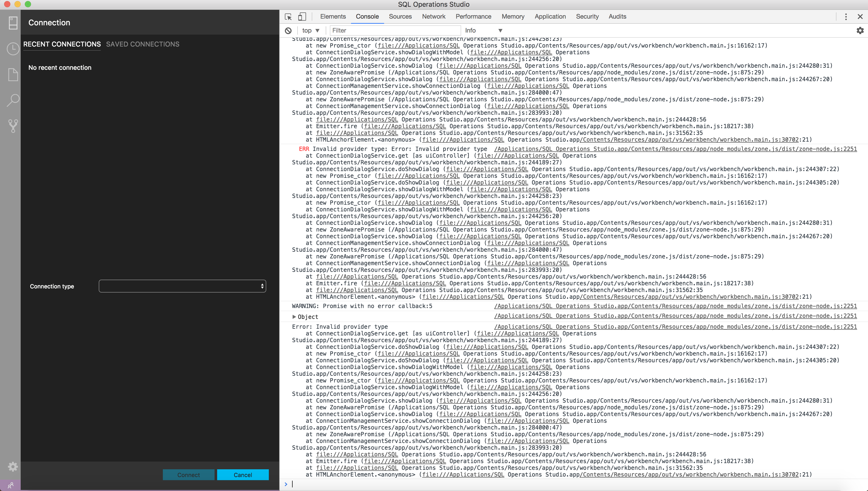The width and height of the screenshot is (868, 491).
Task: Open zone-node.js:2251 link beside ERR Invalid provider
Action: 675,149
